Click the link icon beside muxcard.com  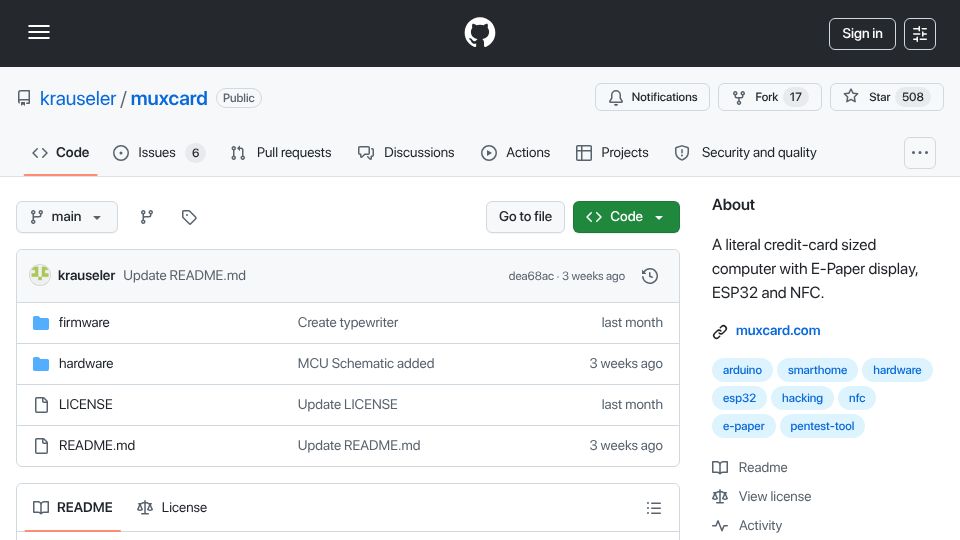click(720, 332)
